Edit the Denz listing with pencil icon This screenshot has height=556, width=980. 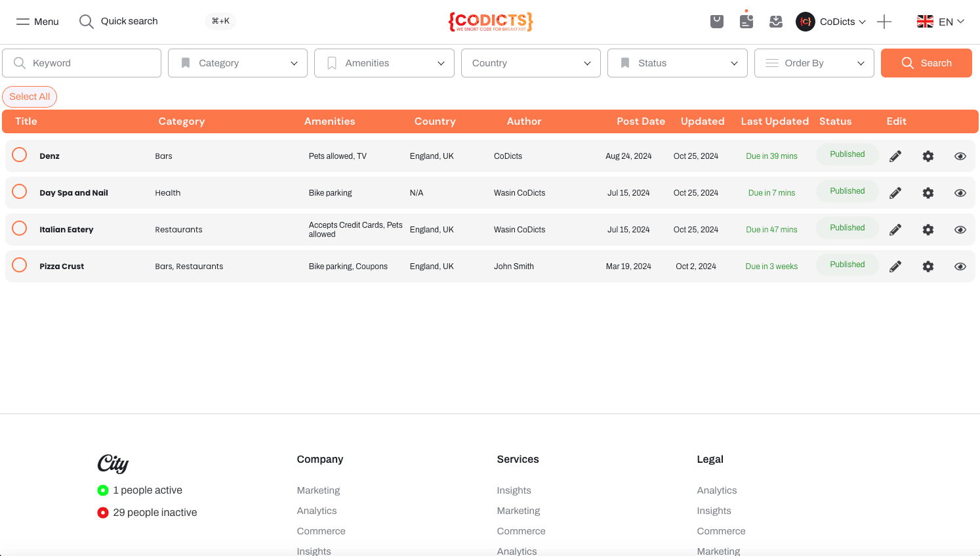point(895,156)
